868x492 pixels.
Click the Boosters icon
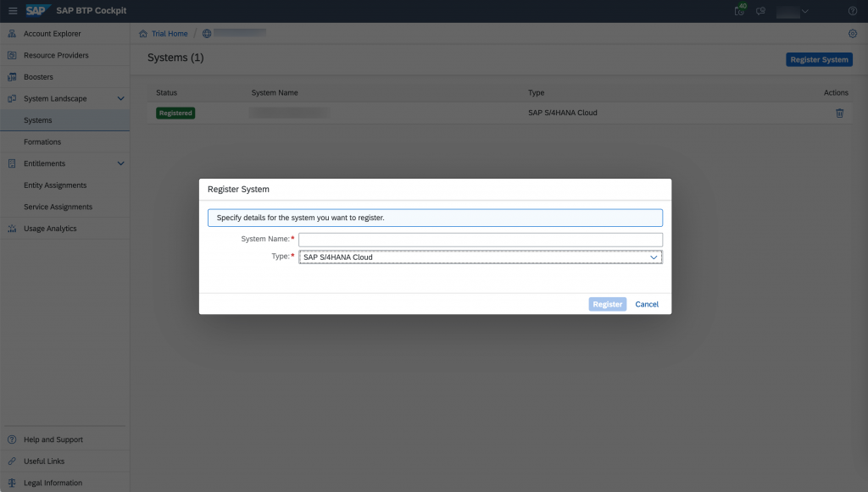pyautogui.click(x=12, y=77)
